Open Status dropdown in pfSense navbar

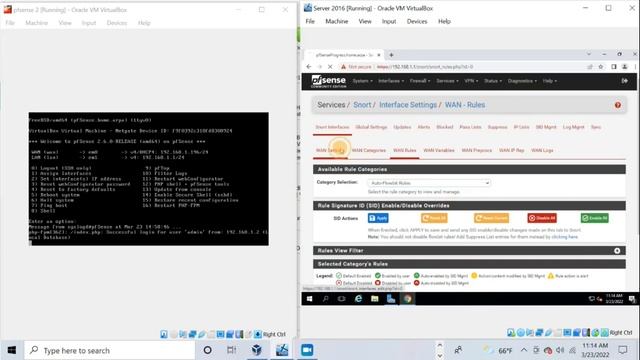(493, 81)
